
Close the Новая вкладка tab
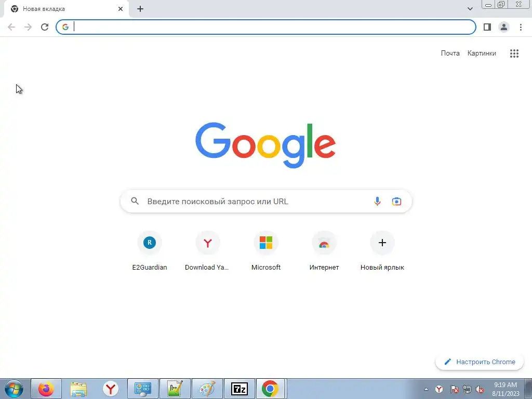click(x=121, y=9)
